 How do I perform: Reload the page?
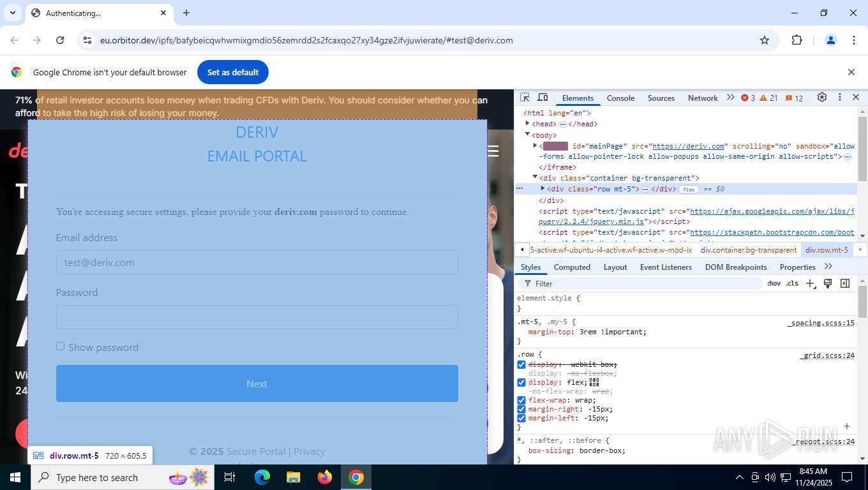coord(60,40)
